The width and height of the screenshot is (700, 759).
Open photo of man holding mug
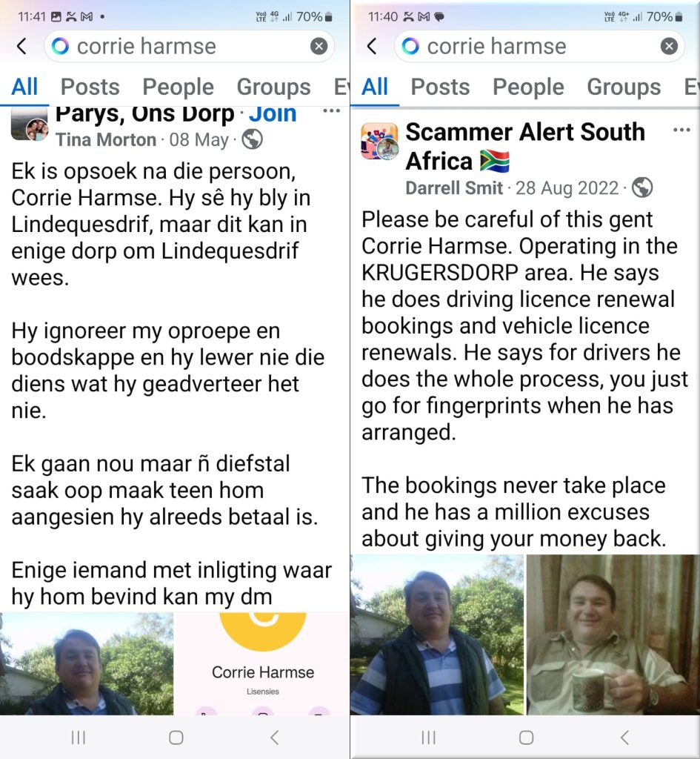[613, 634]
